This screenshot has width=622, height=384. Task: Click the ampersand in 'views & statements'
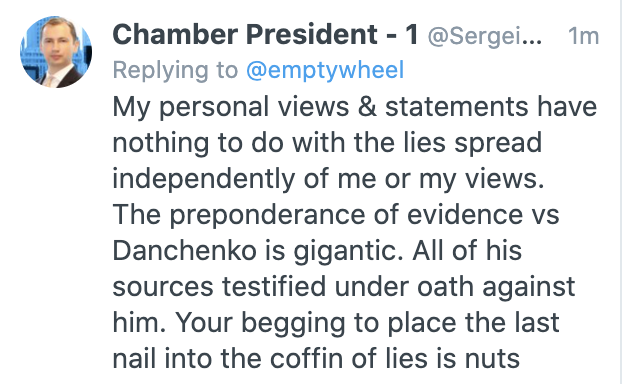coord(367,107)
